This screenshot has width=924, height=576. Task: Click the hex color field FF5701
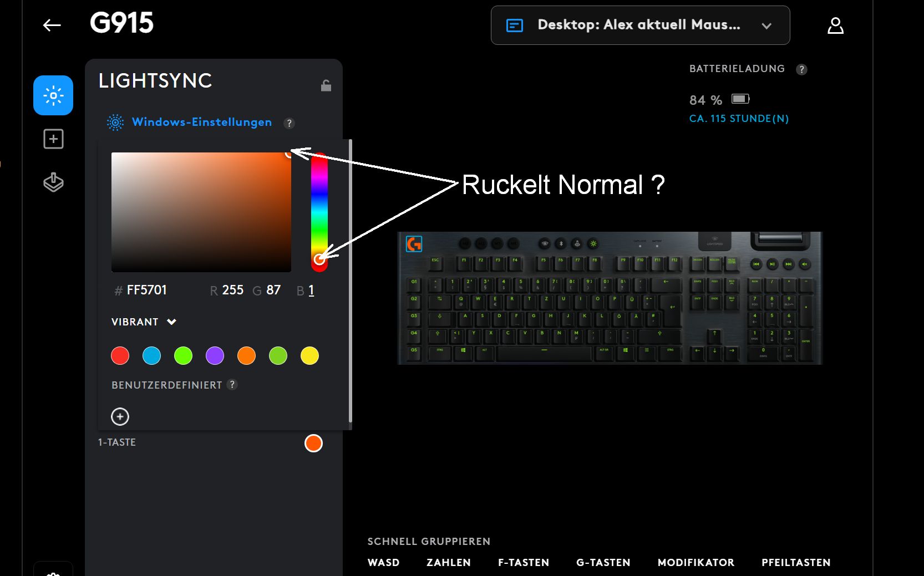click(146, 290)
